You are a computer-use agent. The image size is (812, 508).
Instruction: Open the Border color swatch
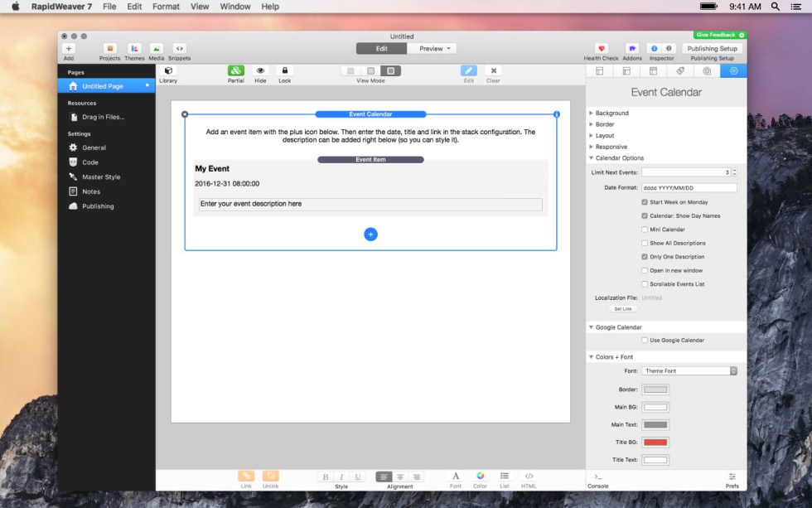[655, 389]
